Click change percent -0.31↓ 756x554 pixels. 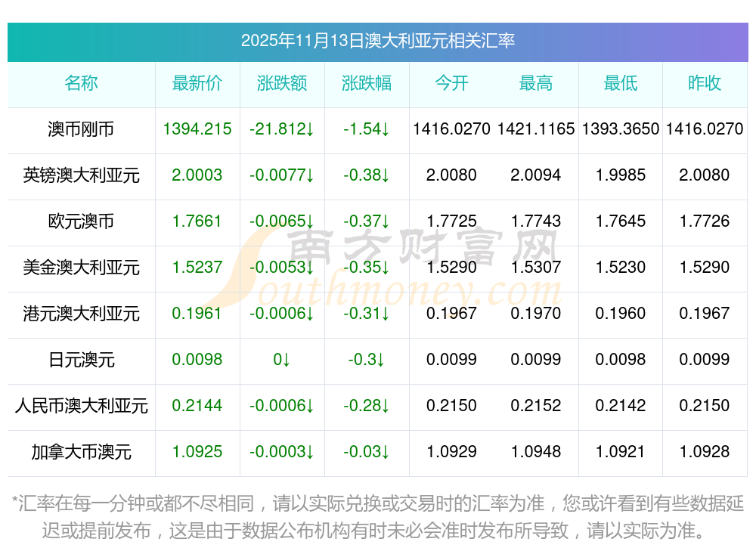tap(367, 314)
